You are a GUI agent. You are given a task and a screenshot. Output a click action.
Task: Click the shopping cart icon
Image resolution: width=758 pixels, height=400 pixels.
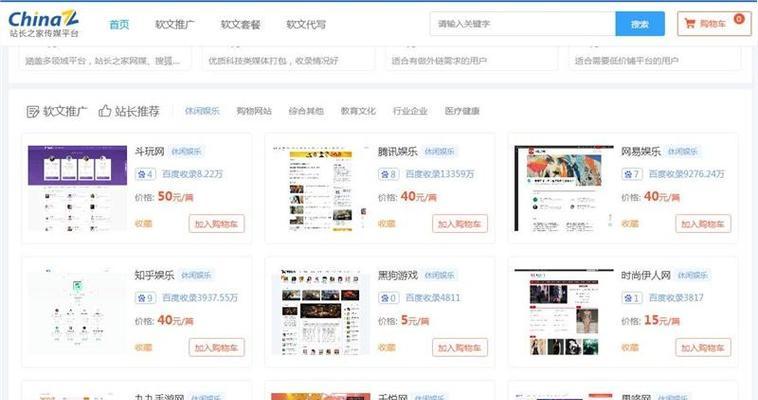[x=690, y=23]
